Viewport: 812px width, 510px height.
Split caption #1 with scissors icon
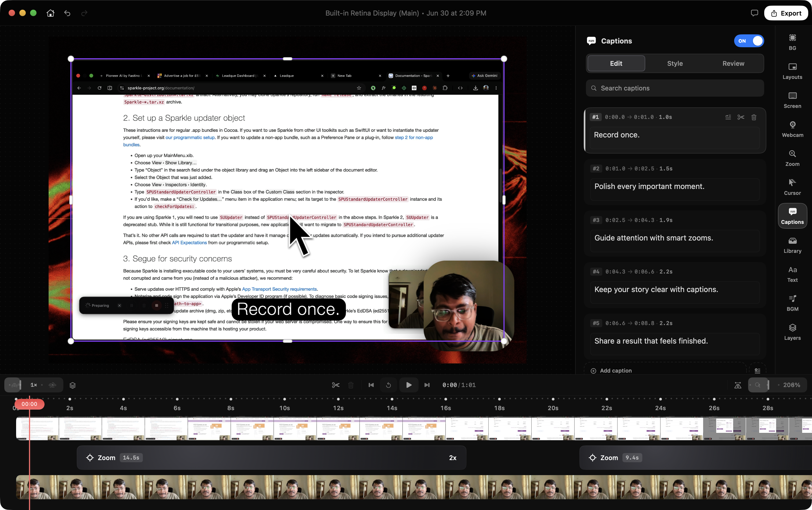pyautogui.click(x=741, y=117)
